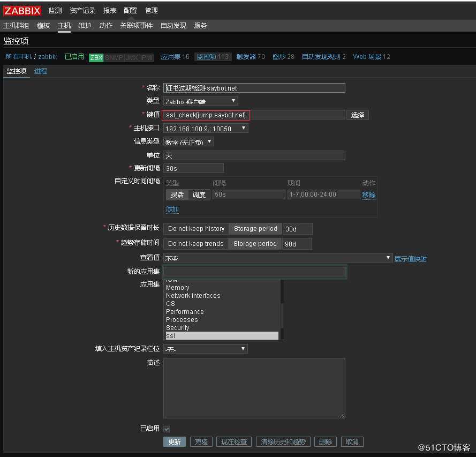Select Performance application
This screenshot has width=476, height=457.
click(x=222, y=312)
